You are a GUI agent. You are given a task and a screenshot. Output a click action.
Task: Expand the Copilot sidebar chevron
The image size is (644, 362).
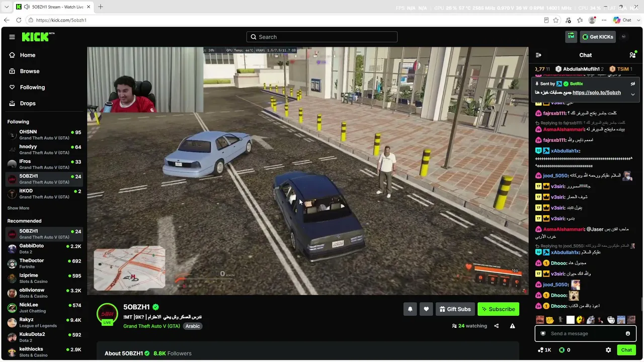(638, 20)
